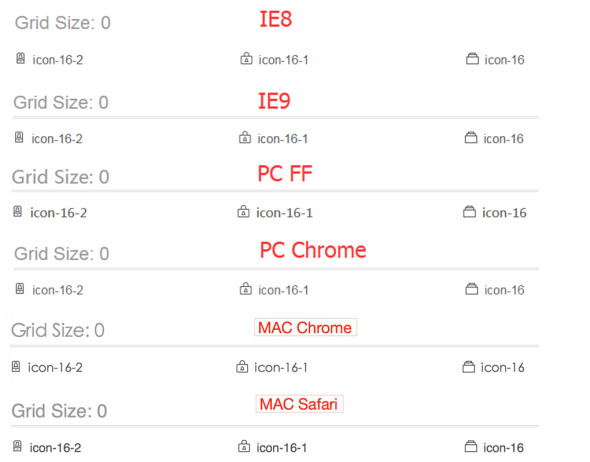Select the PC FF label
This screenshot has height=462, width=590.
pyautogui.click(x=285, y=173)
